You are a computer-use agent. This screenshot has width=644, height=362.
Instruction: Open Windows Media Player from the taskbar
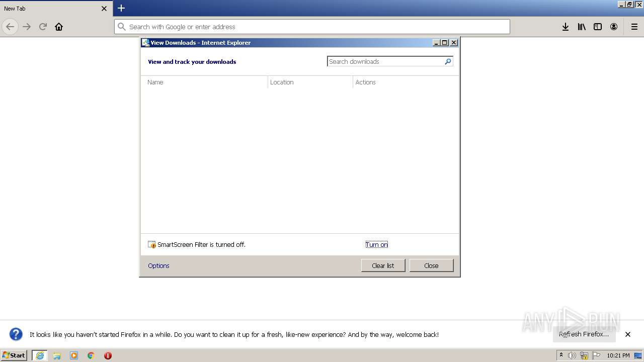(x=74, y=355)
